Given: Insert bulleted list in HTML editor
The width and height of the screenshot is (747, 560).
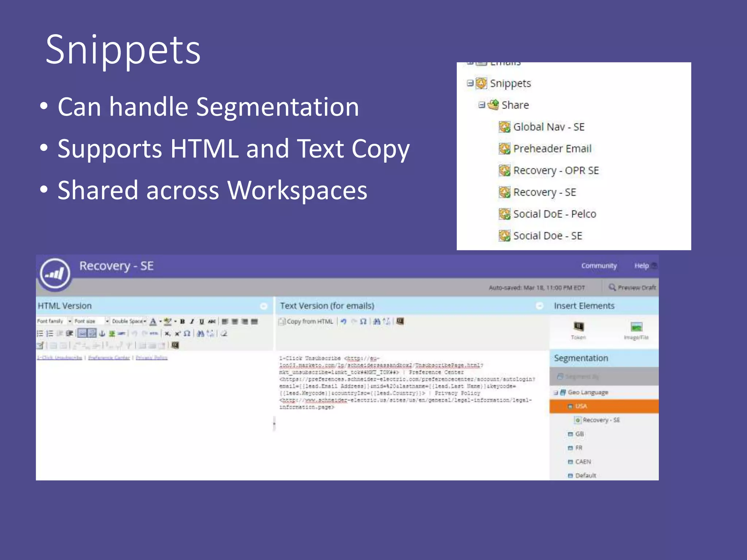Looking at the screenshot, I should (40, 333).
